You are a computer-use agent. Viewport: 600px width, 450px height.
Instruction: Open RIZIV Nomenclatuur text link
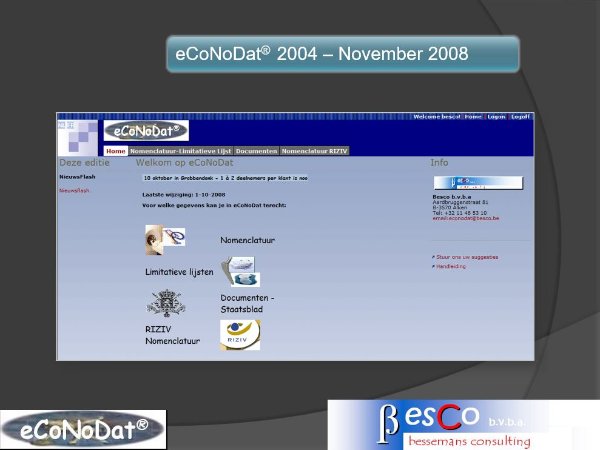(173, 335)
